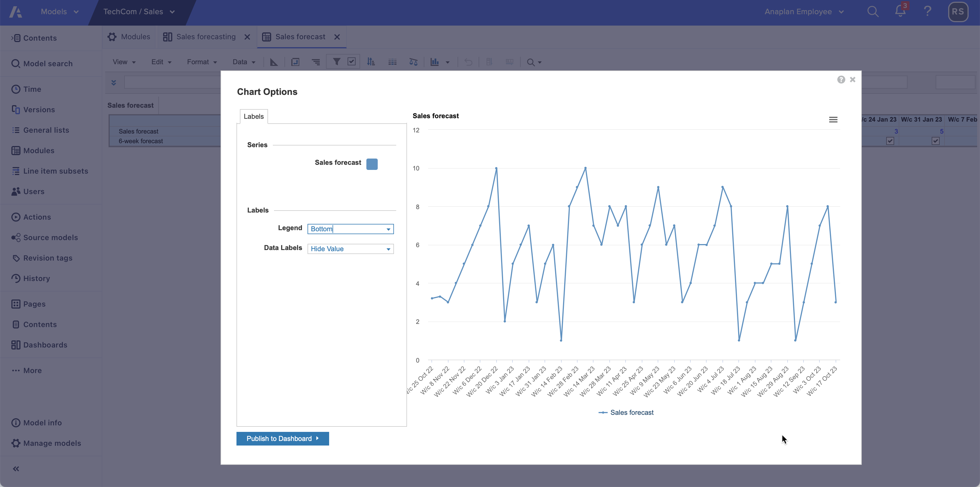Click the sort toolbar icon
980x487 pixels.
371,62
